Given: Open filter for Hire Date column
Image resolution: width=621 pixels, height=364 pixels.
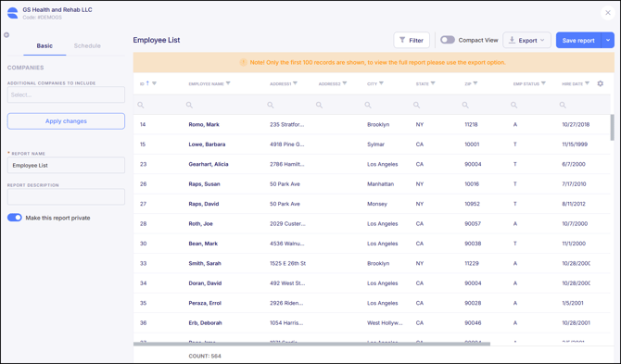Looking at the screenshot, I should [588, 83].
